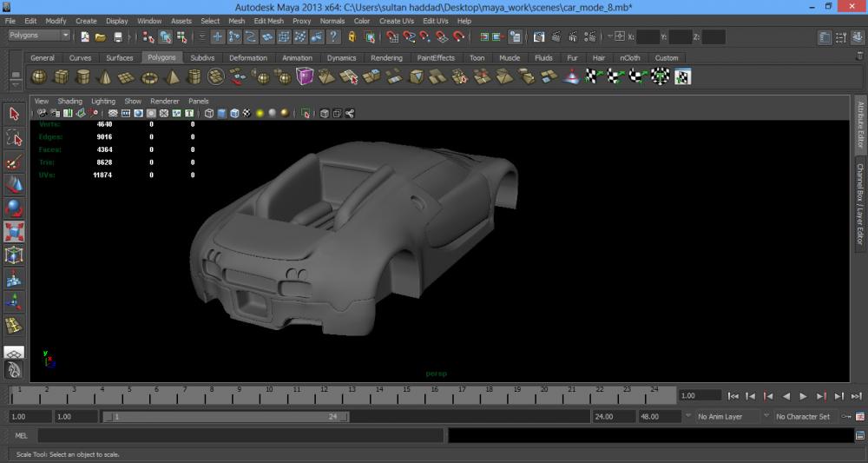The height and width of the screenshot is (463, 868).
Task: Jump to the start of playback range
Action: coord(733,396)
